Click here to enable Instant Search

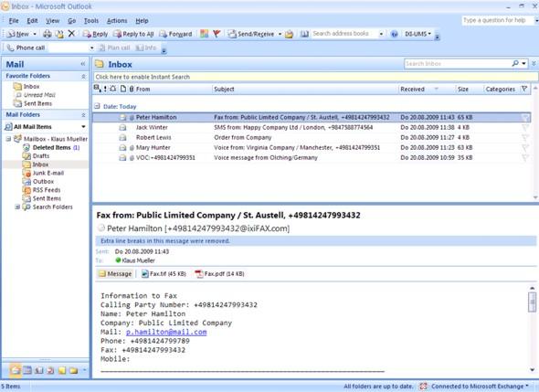point(143,77)
